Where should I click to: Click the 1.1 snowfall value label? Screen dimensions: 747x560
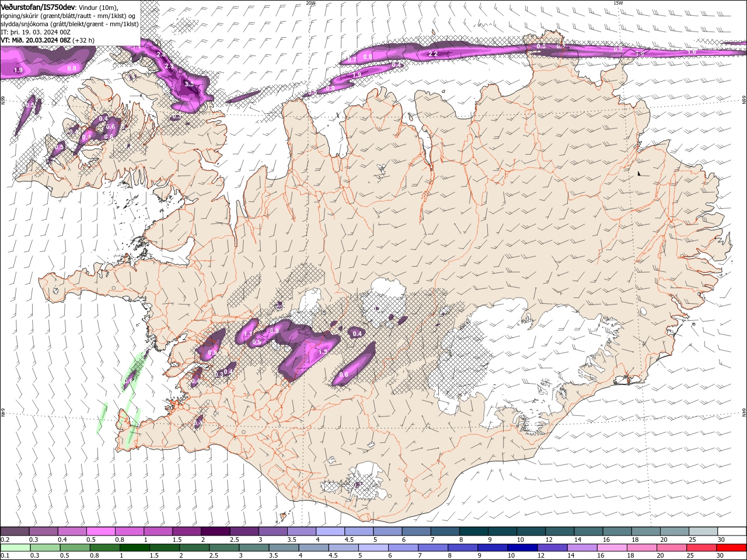[248, 334]
